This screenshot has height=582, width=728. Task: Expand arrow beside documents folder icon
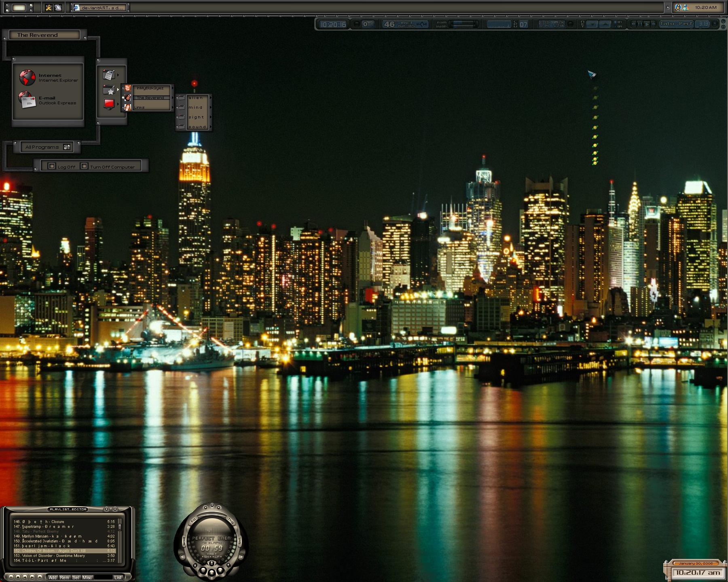[118, 75]
